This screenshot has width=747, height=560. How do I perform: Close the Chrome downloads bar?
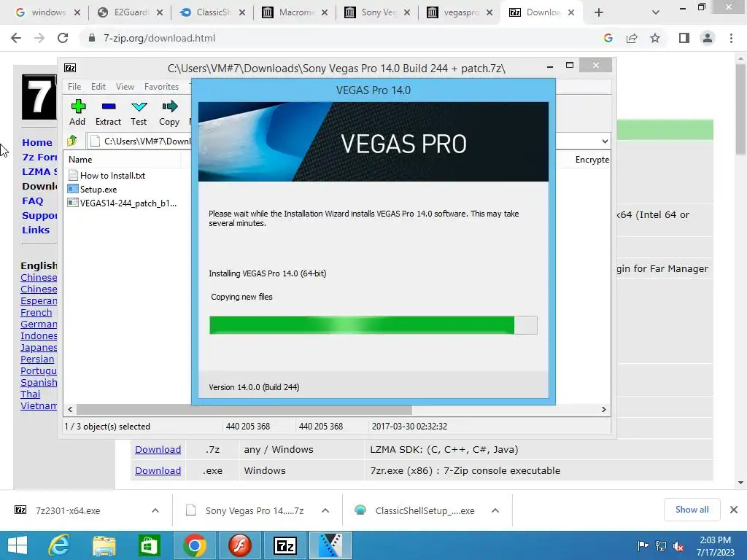click(x=734, y=510)
